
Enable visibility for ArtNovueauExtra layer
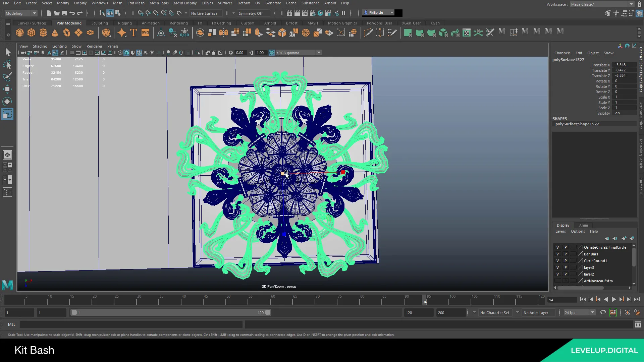[x=558, y=281]
